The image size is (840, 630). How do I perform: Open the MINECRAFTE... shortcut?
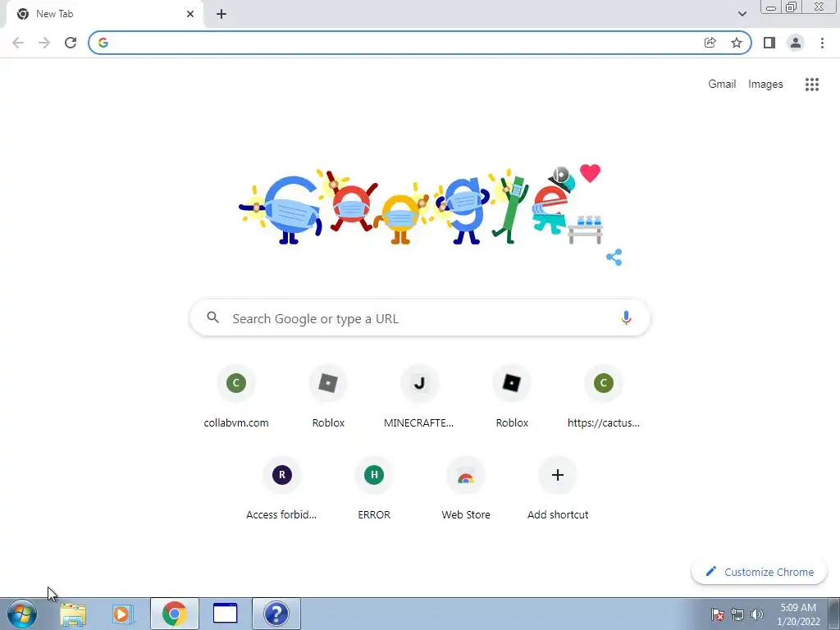click(419, 396)
